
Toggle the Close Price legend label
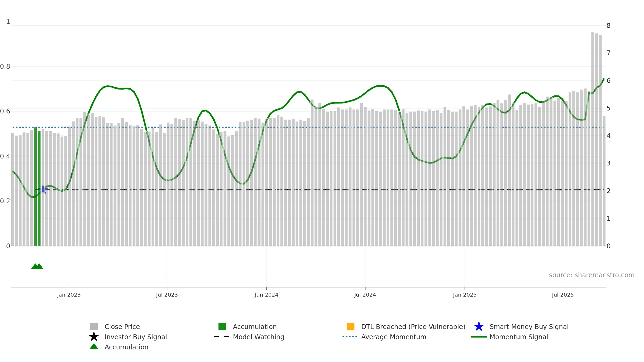(x=122, y=327)
